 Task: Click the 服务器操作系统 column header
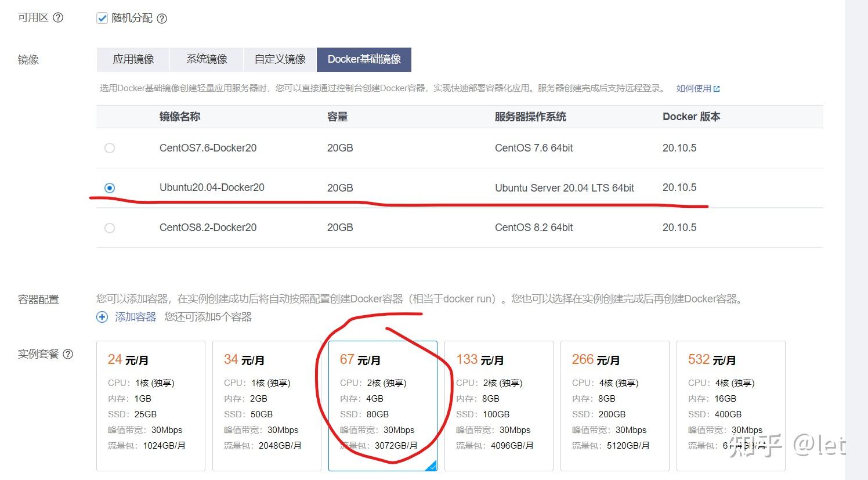point(530,117)
